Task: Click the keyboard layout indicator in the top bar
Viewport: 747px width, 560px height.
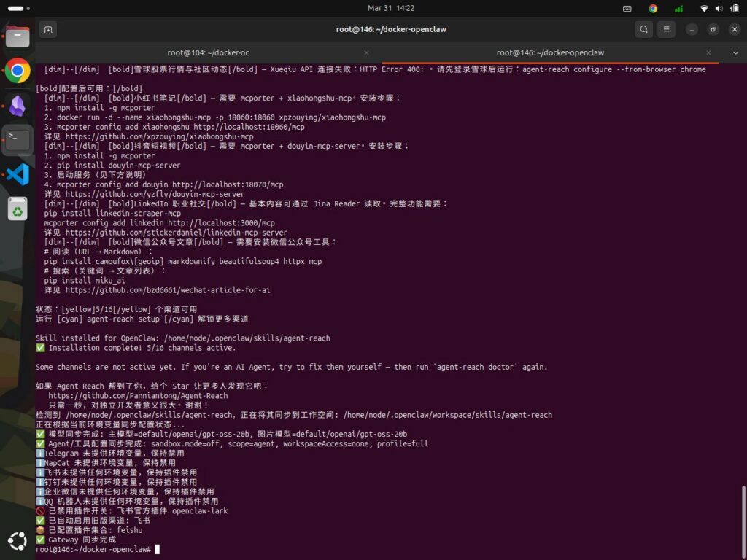Action: 627,9
